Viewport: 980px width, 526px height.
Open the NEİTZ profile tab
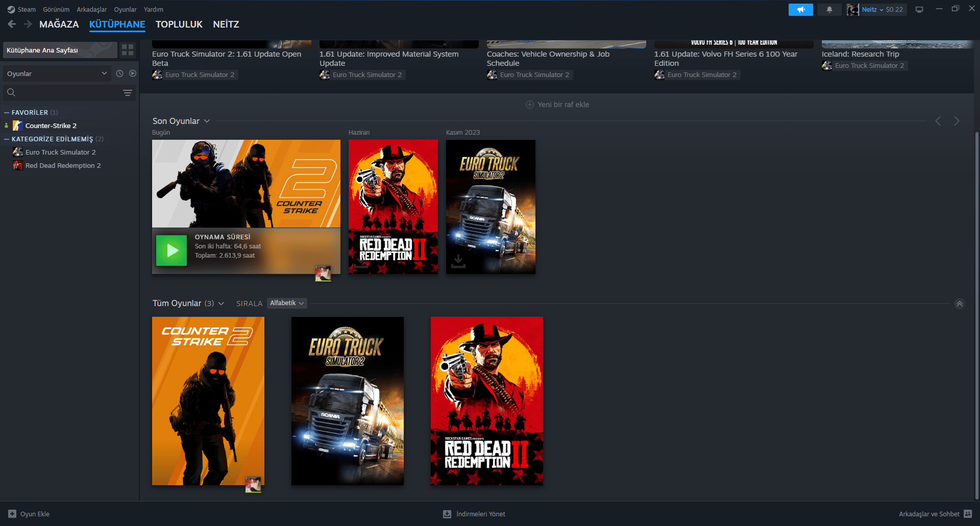[226, 24]
